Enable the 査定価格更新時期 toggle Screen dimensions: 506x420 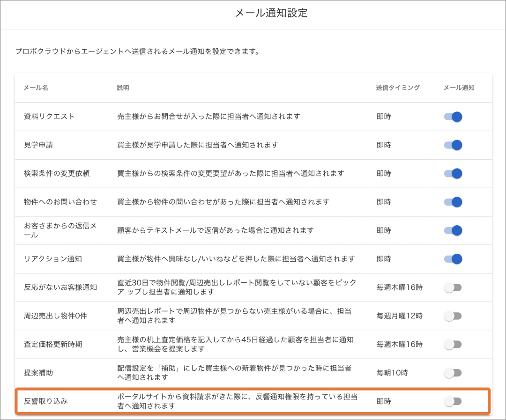tap(453, 344)
